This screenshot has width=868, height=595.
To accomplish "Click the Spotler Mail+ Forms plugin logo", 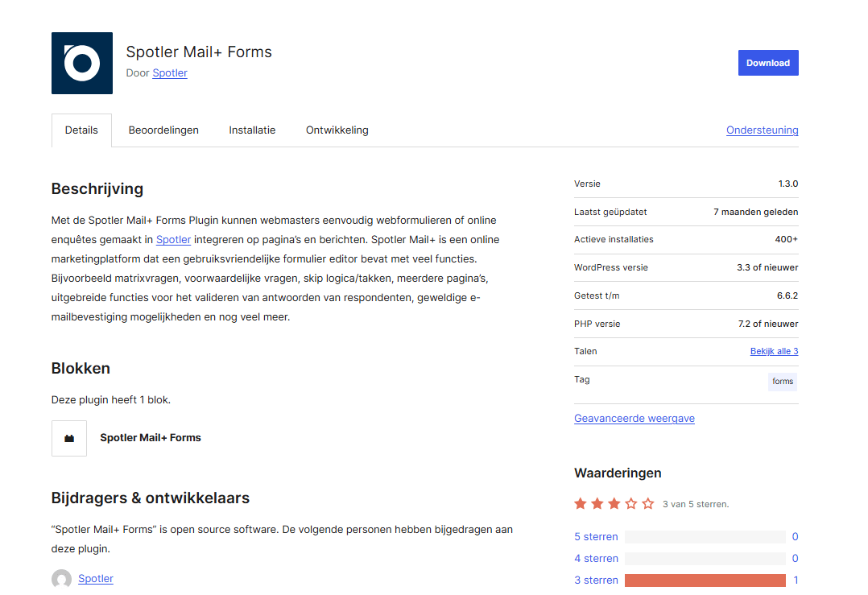I will [82, 63].
